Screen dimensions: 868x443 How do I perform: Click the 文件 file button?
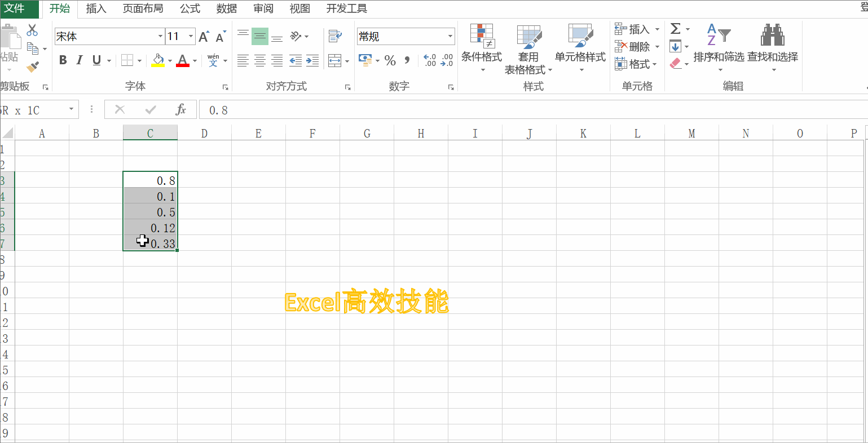15,8
